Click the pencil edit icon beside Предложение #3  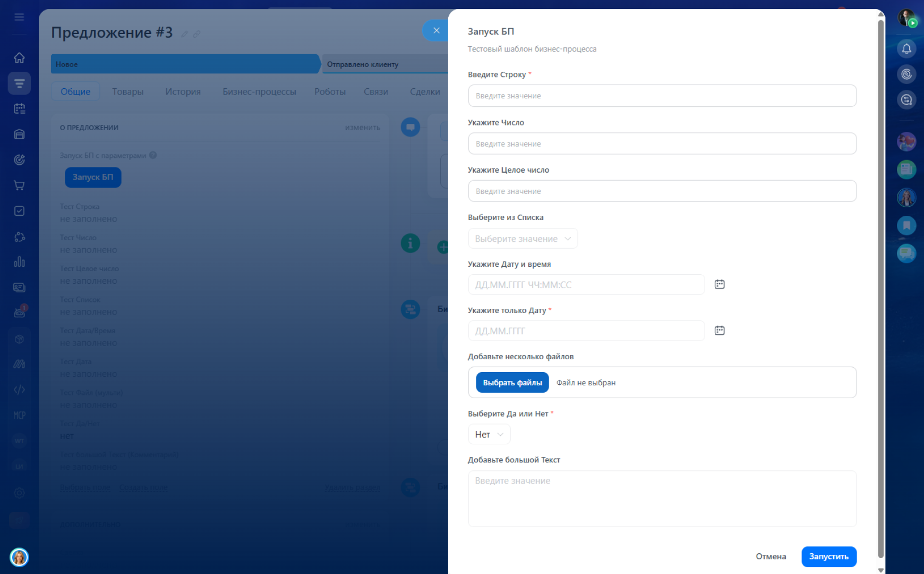click(184, 34)
